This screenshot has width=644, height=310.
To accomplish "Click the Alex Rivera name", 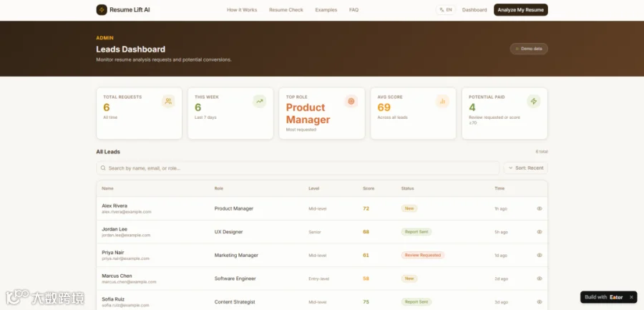I will 114,205.
